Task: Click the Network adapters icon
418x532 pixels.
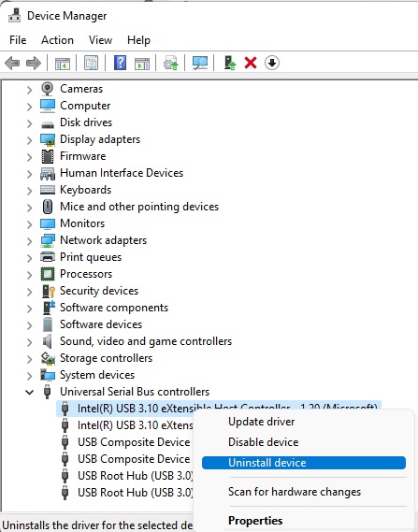Action: click(x=48, y=240)
